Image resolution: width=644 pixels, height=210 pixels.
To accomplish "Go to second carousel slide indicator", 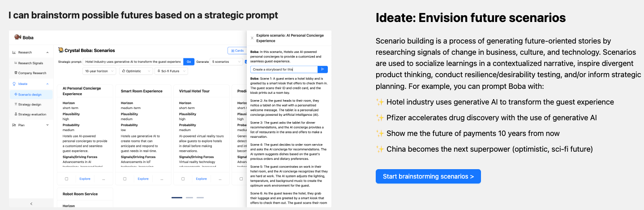I will point(189,197).
